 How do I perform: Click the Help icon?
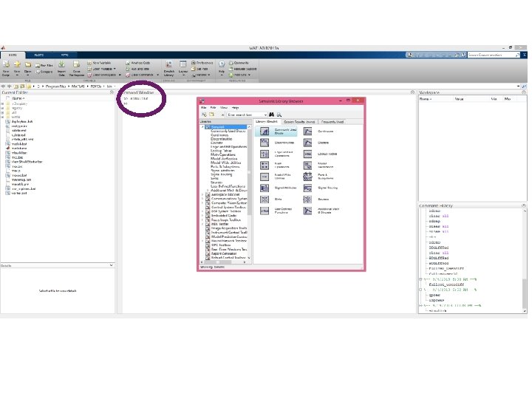tap(222, 64)
